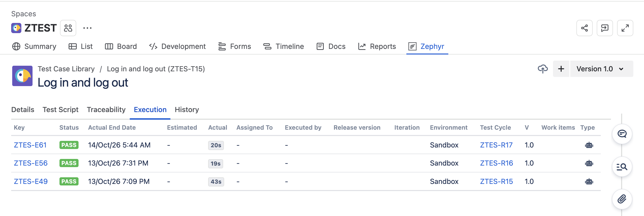The image size is (644, 216).
Task: Click the robot type icon in ZTES-E56 row
Action: click(589, 163)
